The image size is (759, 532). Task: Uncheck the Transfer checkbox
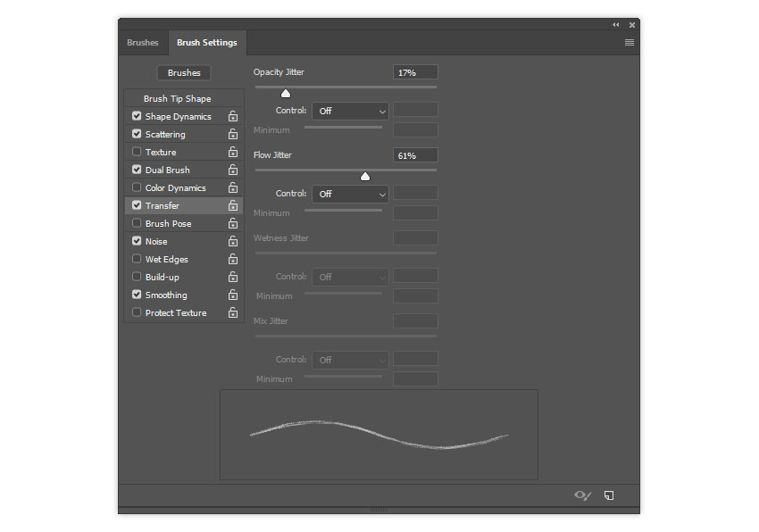[x=137, y=205]
